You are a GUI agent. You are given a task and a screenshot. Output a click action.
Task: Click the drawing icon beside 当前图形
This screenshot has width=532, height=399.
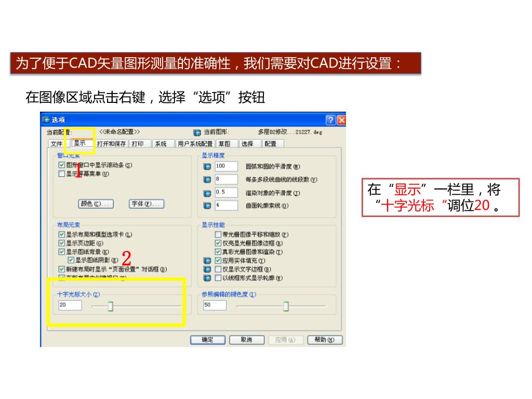click(x=197, y=132)
